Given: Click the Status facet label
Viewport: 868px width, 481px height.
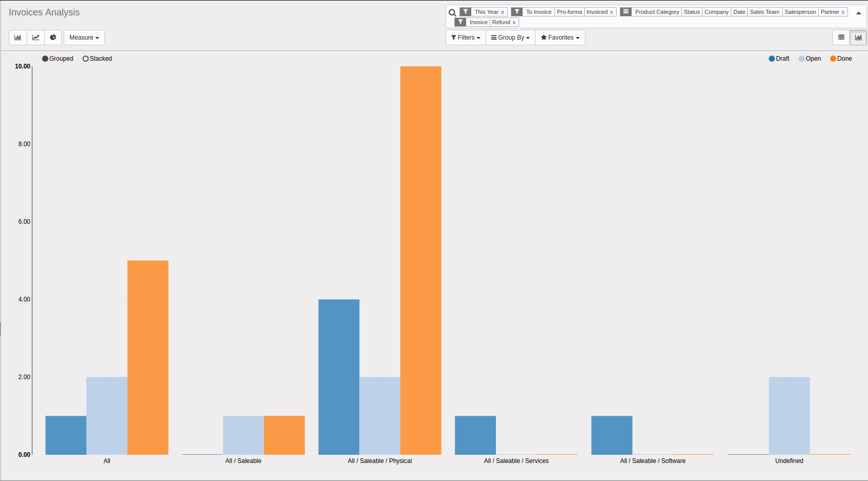Looking at the screenshot, I should [692, 12].
